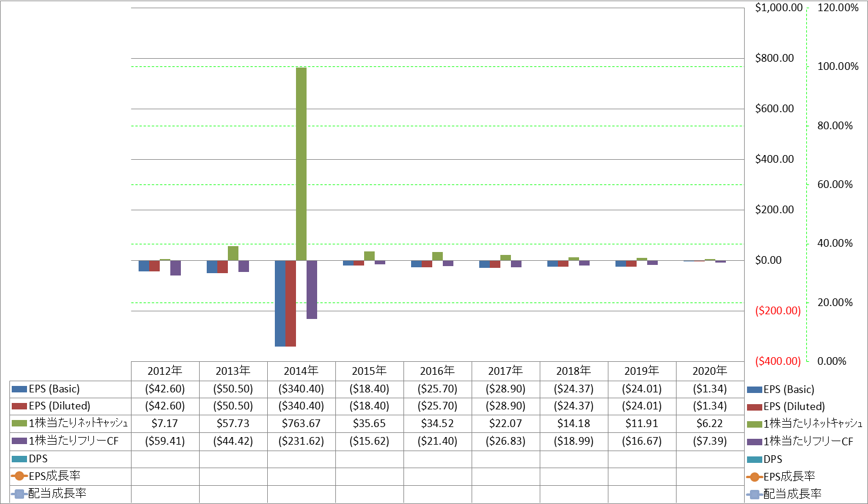This screenshot has width=868, height=504.
Task: Select the ($7.39) free CF cell
Action: pos(710,441)
